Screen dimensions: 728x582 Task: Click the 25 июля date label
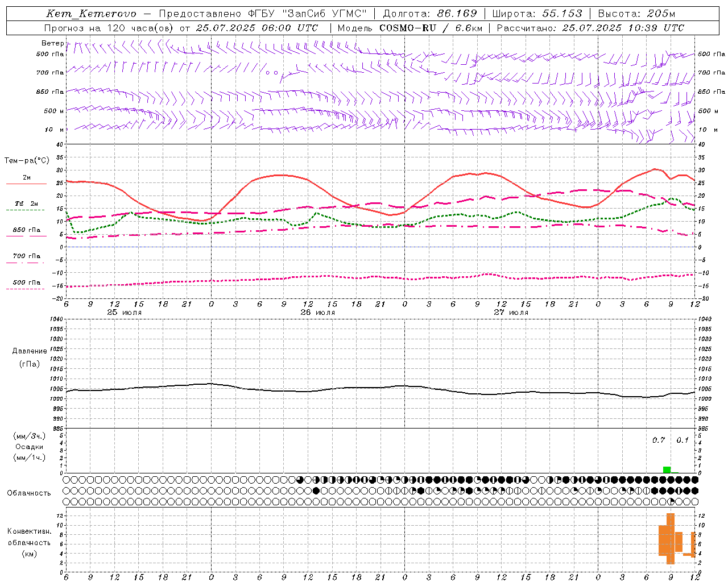click(x=125, y=313)
